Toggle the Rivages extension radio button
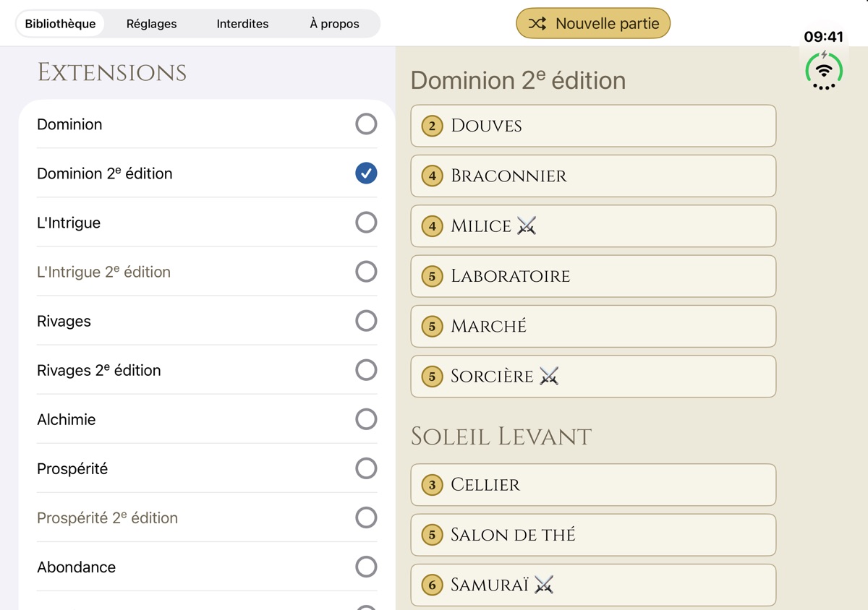 (x=366, y=321)
